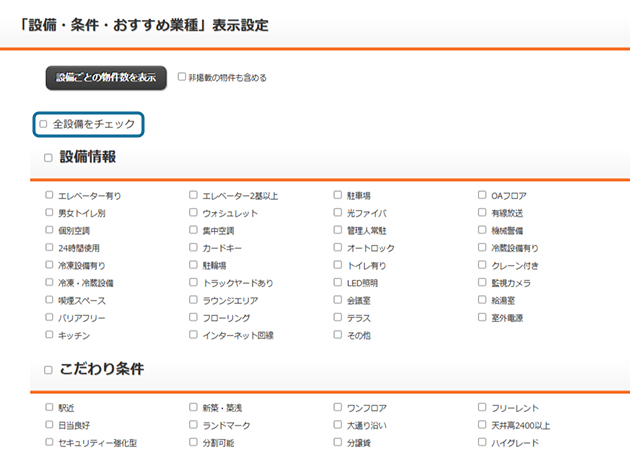Tick the フリーレント checkbox
Screen dimensions: 630x453
click(x=482, y=408)
